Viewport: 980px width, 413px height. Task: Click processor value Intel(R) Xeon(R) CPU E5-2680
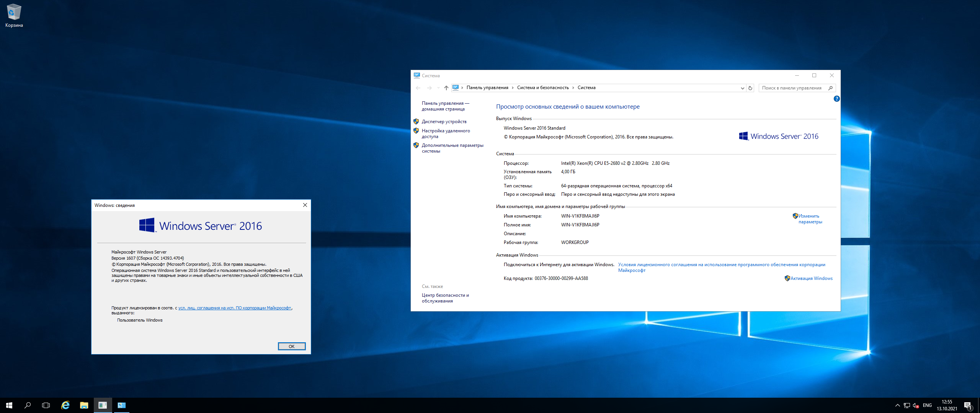pos(615,163)
